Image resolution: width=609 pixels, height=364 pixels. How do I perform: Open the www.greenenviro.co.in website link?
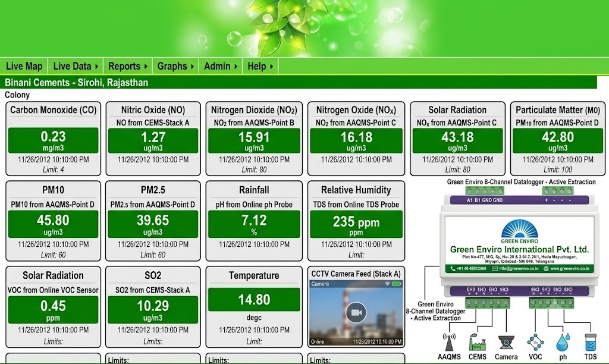click(570, 268)
